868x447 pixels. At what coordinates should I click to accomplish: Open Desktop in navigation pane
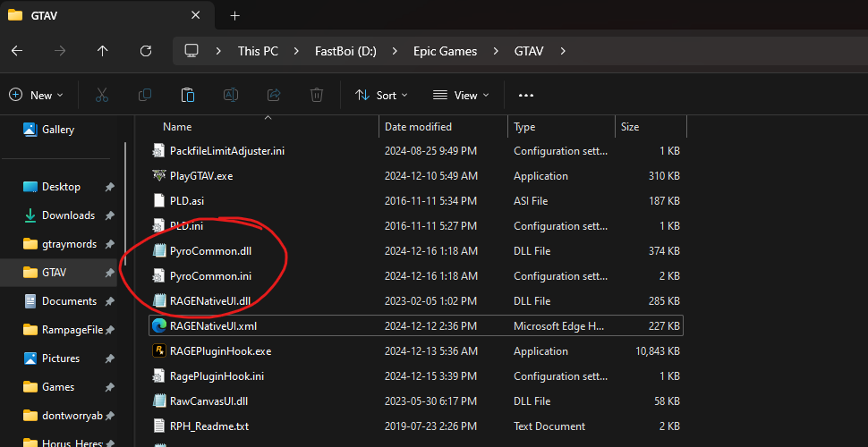61,187
